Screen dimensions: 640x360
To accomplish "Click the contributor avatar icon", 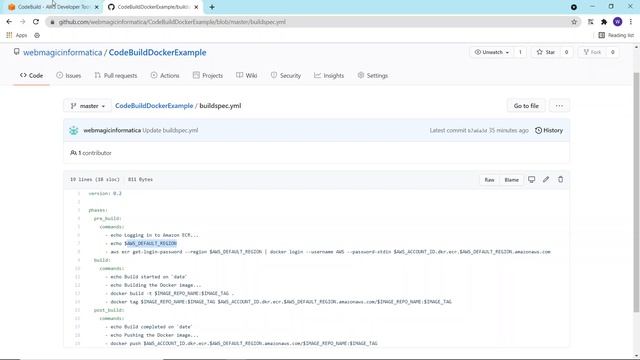I will click(x=73, y=130).
